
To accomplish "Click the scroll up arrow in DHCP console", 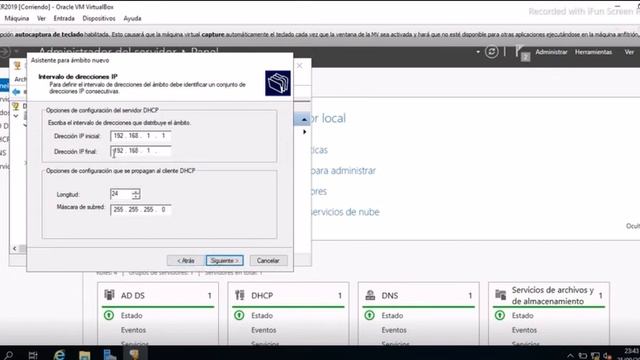I will point(304,119).
